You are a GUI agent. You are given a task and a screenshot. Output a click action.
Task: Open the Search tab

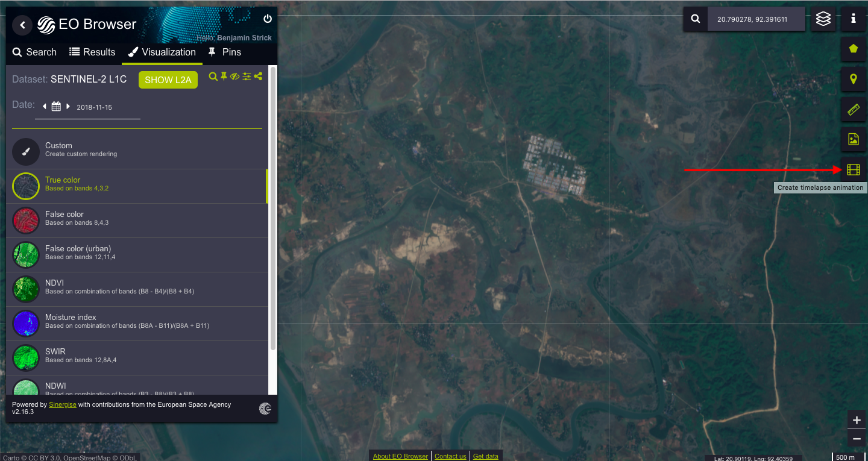(34, 52)
